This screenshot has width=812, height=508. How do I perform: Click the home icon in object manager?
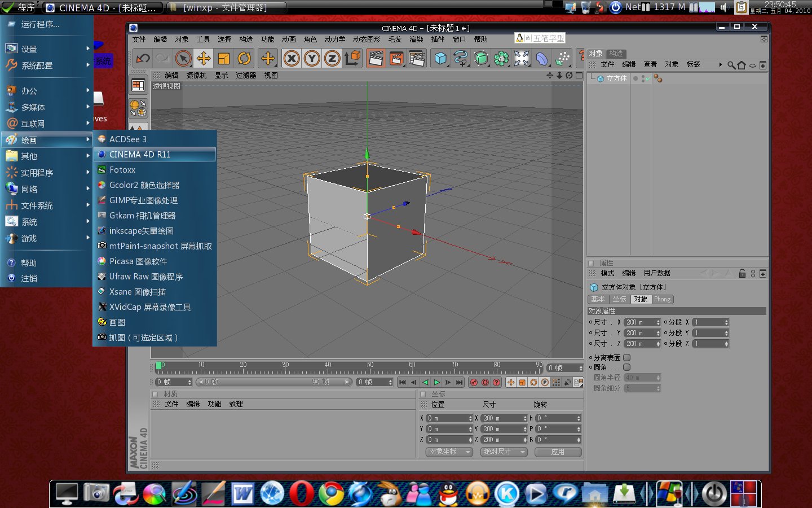coord(742,65)
